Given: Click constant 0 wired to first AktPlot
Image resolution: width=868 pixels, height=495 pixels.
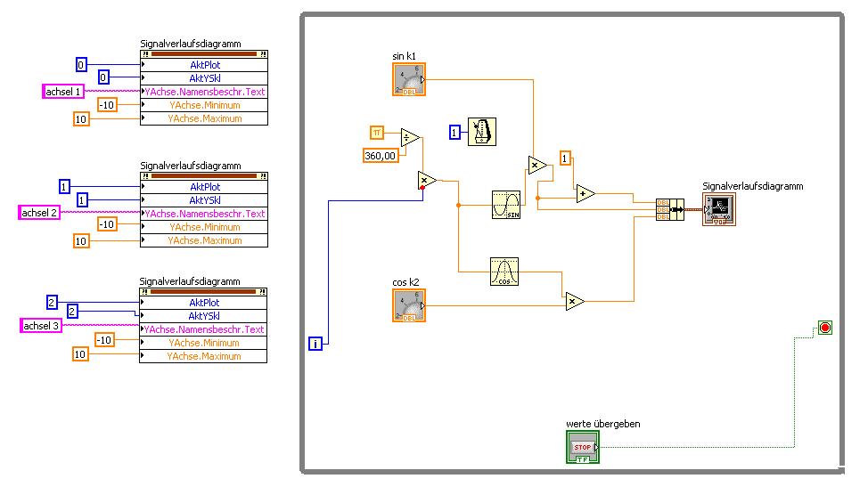Looking at the screenshot, I should coord(81,65).
